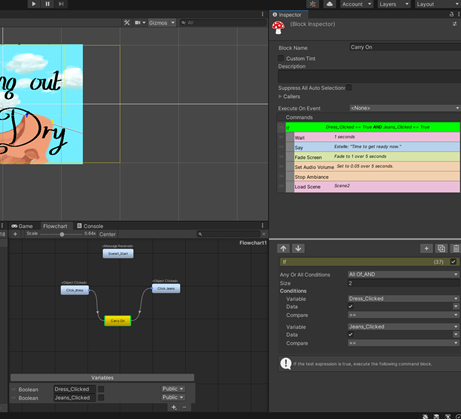Viewport: 461px width, 419px height.
Task: Duplicate the selected command
Action: pyautogui.click(x=441, y=248)
